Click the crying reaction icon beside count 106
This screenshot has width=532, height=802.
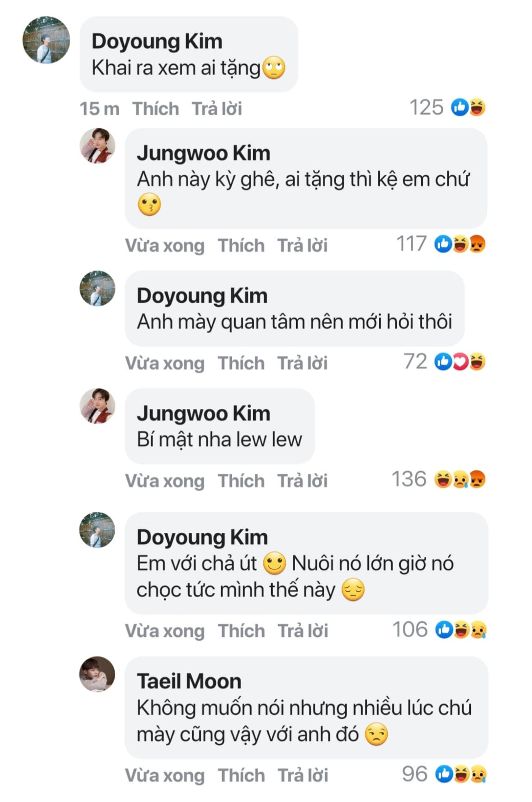tap(478, 630)
